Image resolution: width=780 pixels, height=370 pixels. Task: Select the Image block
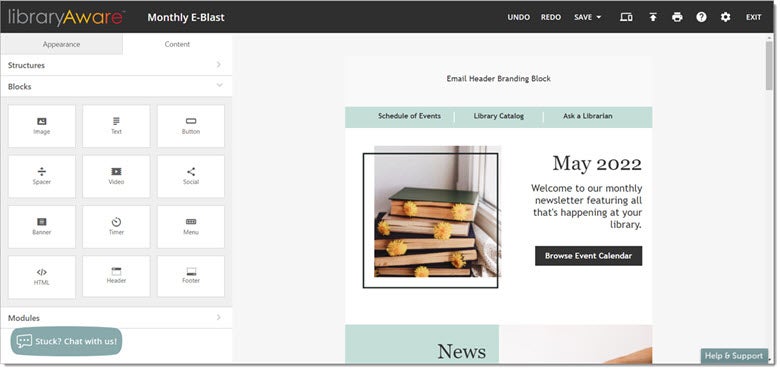42,126
